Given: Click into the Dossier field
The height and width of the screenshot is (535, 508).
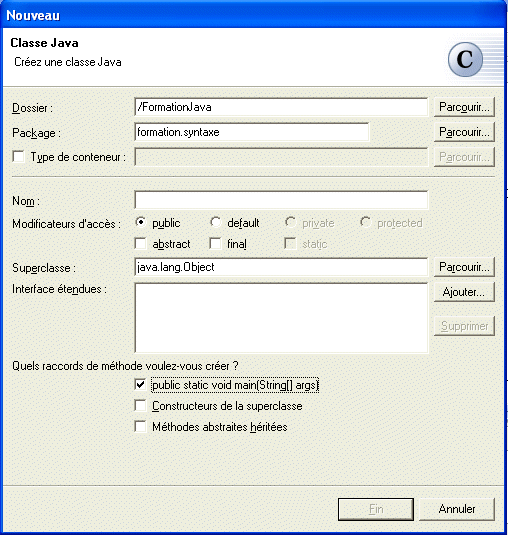Looking at the screenshot, I should 281,107.
